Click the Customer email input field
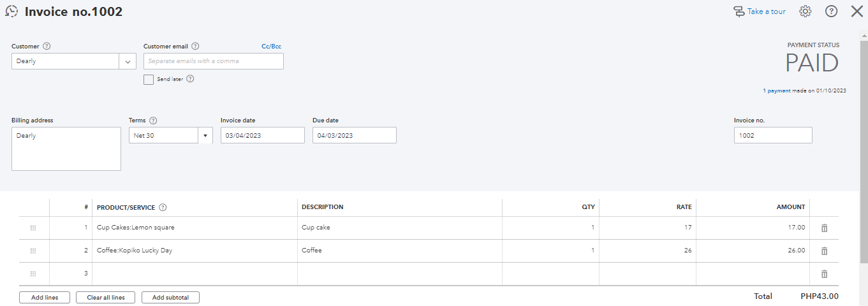868x306 pixels. (213, 61)
